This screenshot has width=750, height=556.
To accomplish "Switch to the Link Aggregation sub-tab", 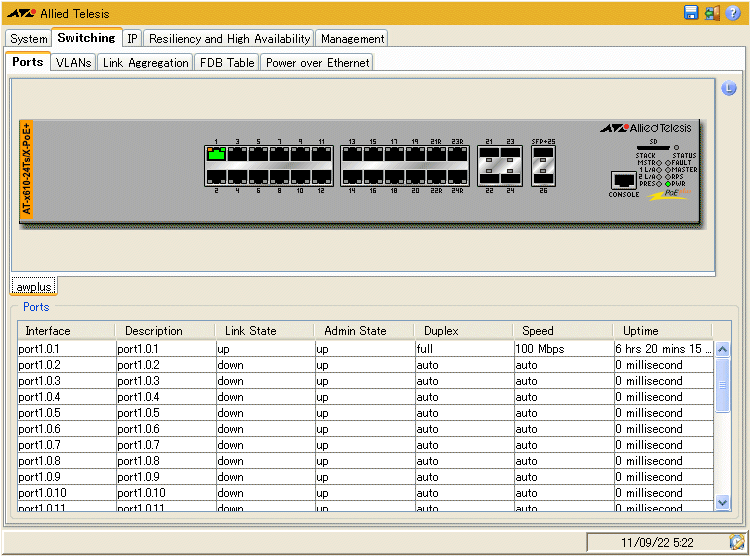I will click(145, 63).
